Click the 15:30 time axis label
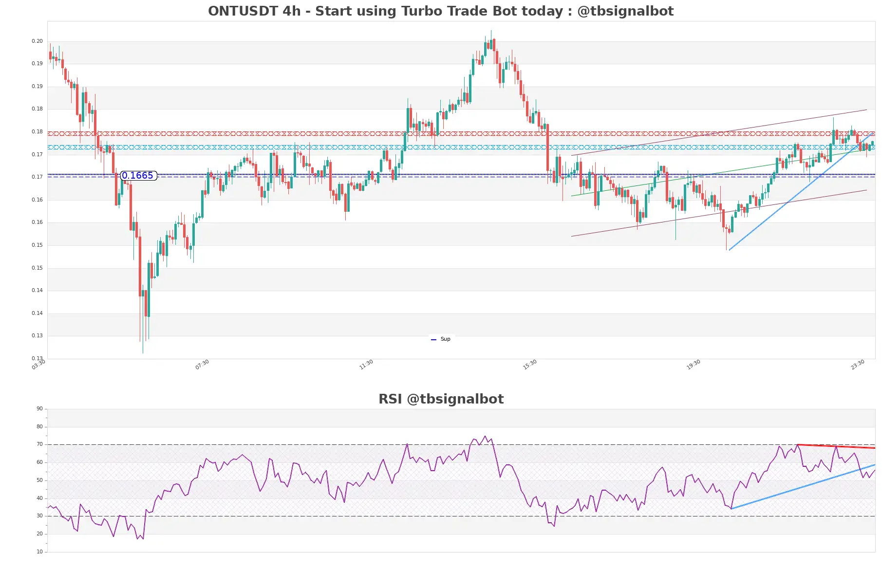The image size is (882, 588). pos(530,365)
